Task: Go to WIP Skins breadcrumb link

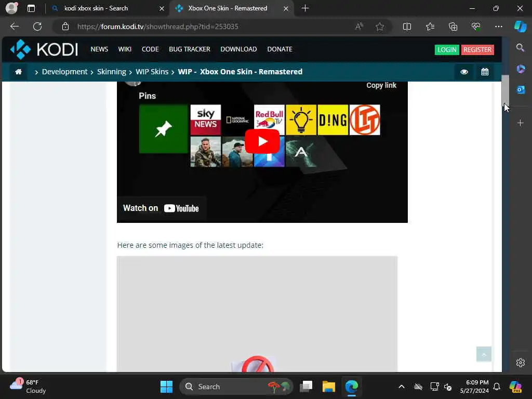Action: [x=152, y=72]
